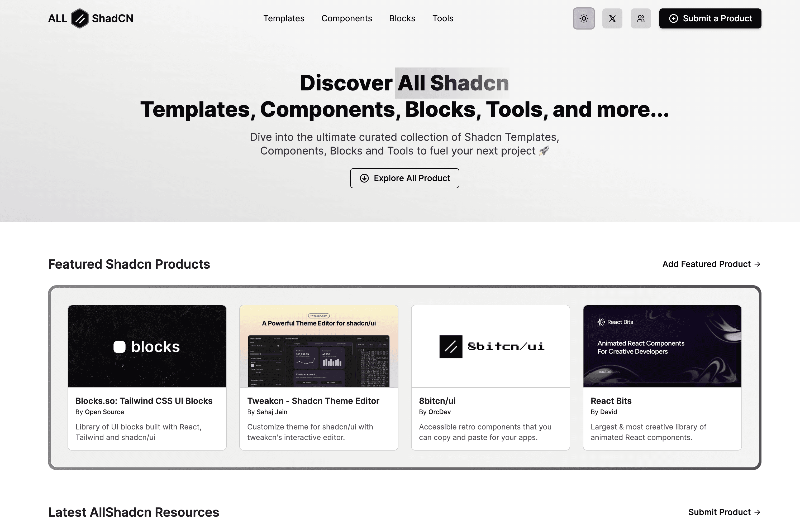Toggle the light/dark theme sun icon
This screenshot has height=532, width=800.
tap(583, 18)
